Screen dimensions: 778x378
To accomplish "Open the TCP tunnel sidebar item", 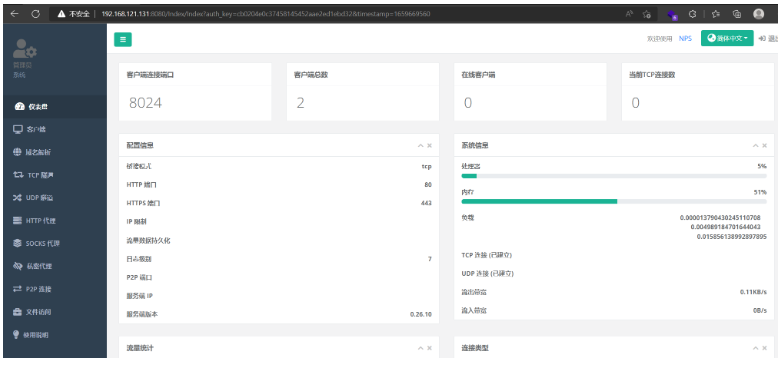I will (55, 175).
